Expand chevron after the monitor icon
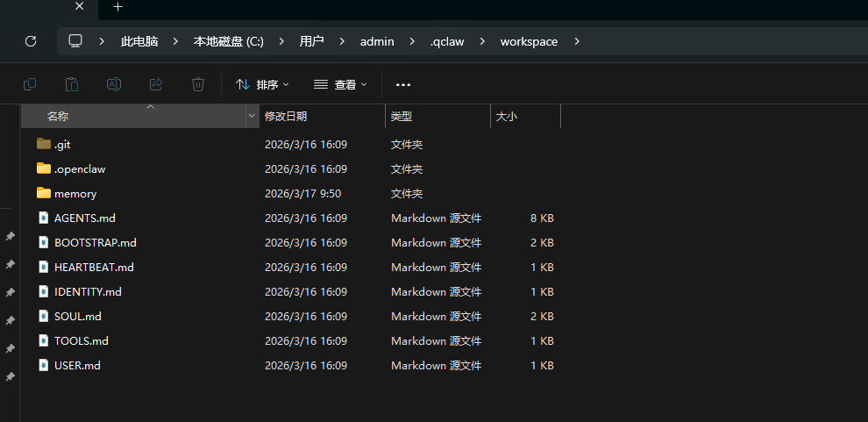Viewport: 868px width, 422px height. pyautogui.click(x=102, y=41)
